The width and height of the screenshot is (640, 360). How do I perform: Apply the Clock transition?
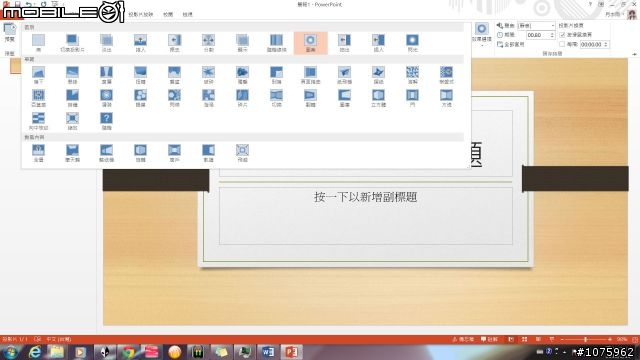[72, 98]
